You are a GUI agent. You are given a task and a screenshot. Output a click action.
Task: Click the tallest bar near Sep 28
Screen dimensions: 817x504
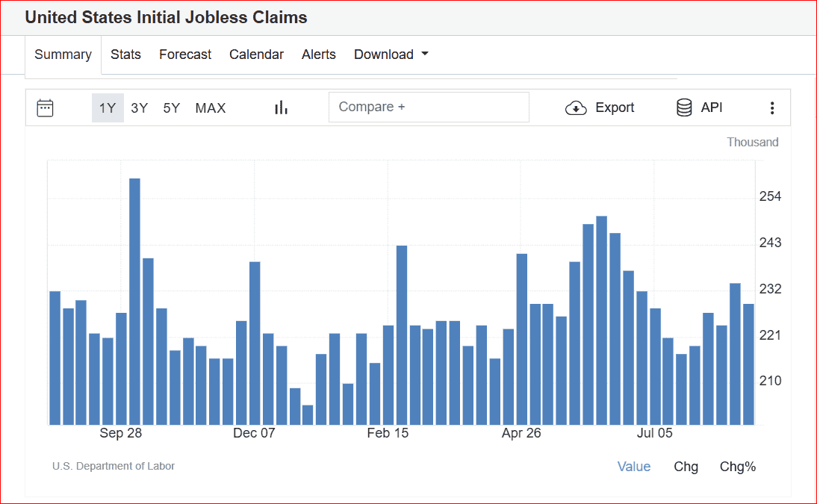point(134,299)
